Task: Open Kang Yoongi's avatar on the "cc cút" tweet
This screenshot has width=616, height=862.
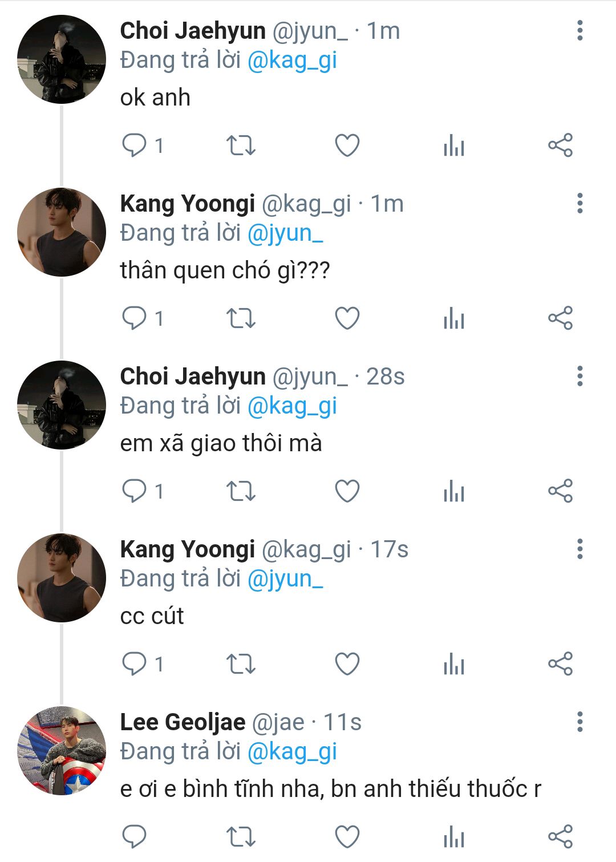Action: click(62, 578)
